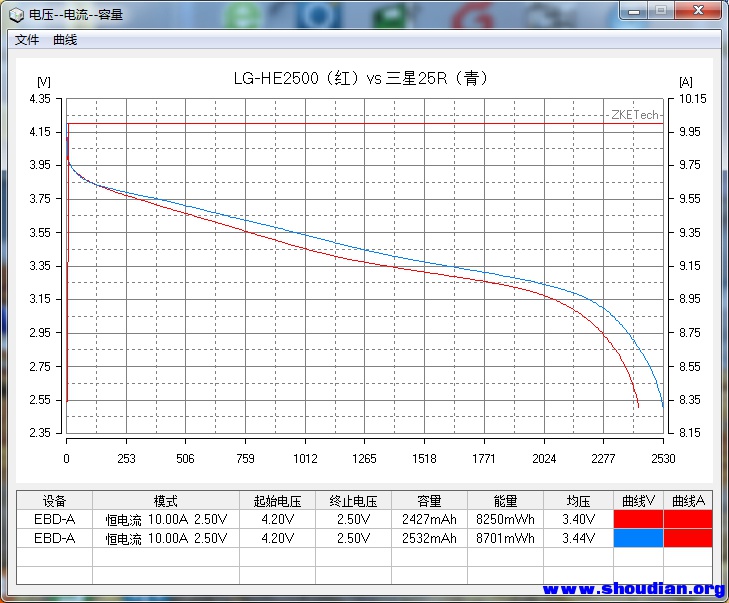The image size is (729, 603).
Task: Select the 2427mAh capacity cell
Action: pos(429,519)
